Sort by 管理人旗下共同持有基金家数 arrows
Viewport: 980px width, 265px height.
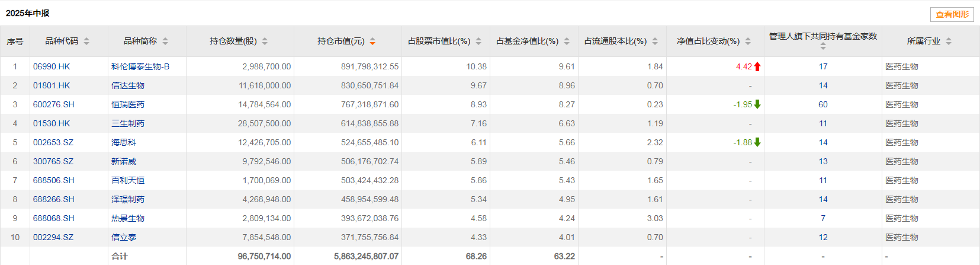pyautogui.click(x=823, y=46)
